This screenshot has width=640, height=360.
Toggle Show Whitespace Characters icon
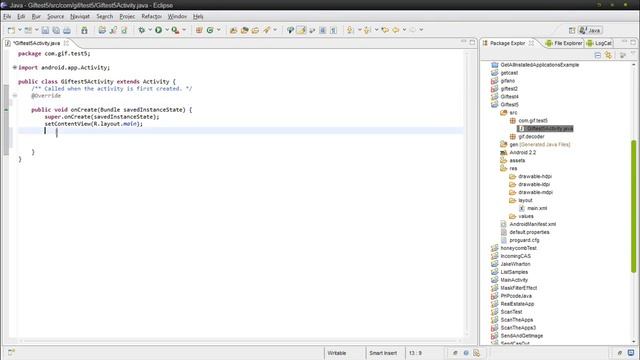pyautogui.click(x=333, y=30)
